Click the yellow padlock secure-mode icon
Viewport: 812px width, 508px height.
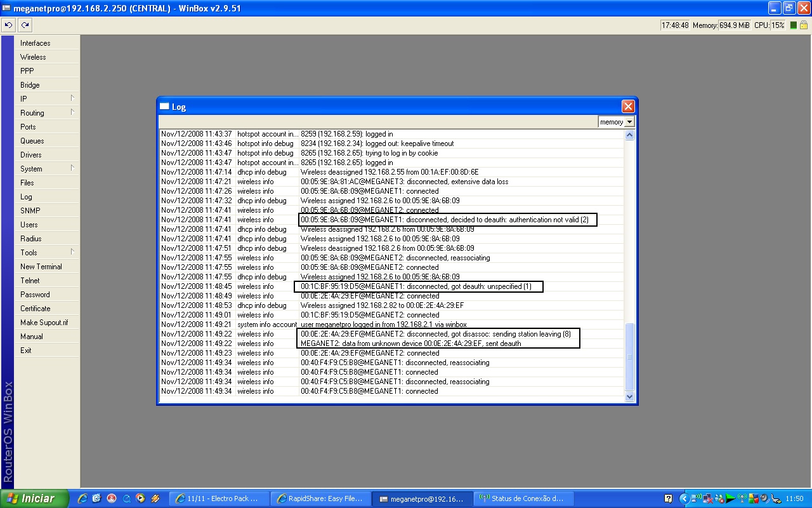click(x=804, y=25)
